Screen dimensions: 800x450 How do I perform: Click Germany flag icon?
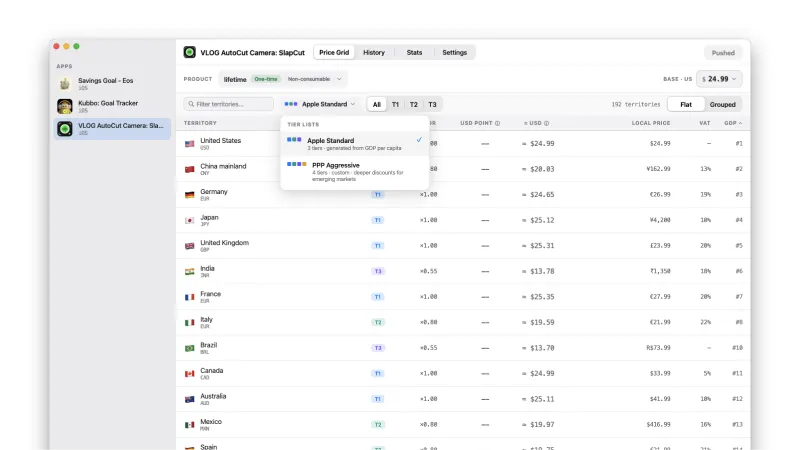(x=190, y=195)
